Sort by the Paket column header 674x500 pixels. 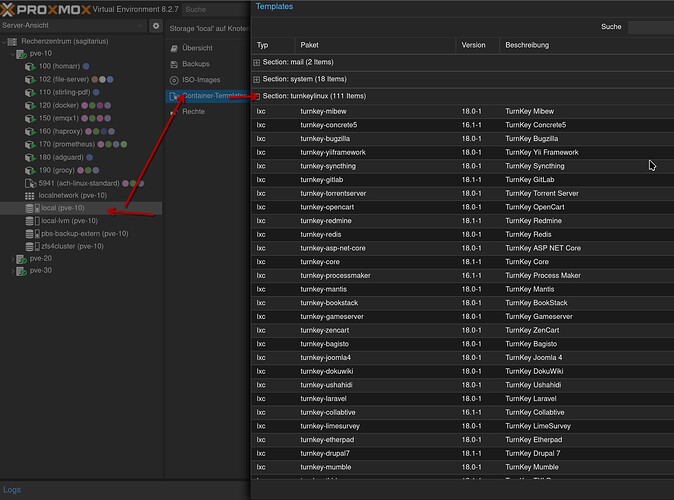coord(375,45)
